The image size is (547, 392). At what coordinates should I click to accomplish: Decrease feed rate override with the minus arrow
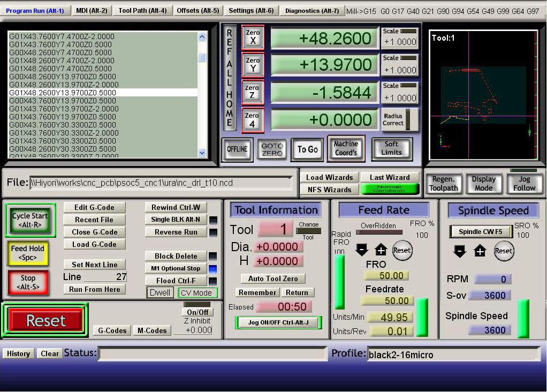362,250
